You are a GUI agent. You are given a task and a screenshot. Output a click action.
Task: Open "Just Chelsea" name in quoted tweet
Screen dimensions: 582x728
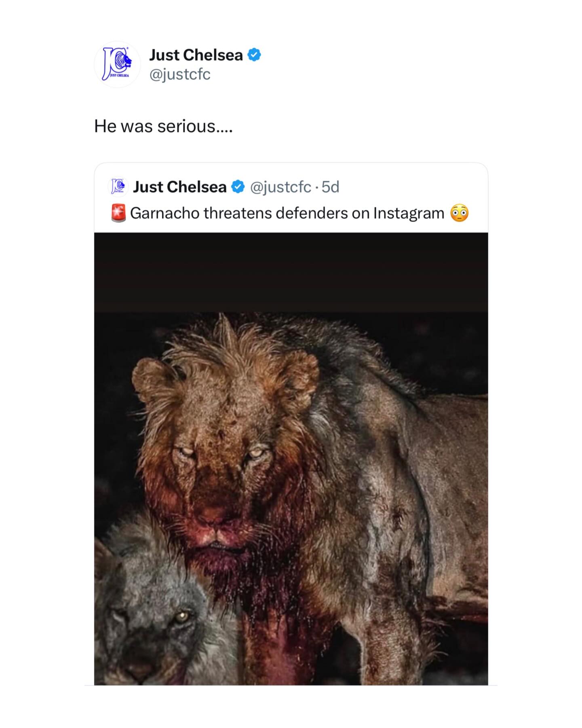tap(179, 187)
